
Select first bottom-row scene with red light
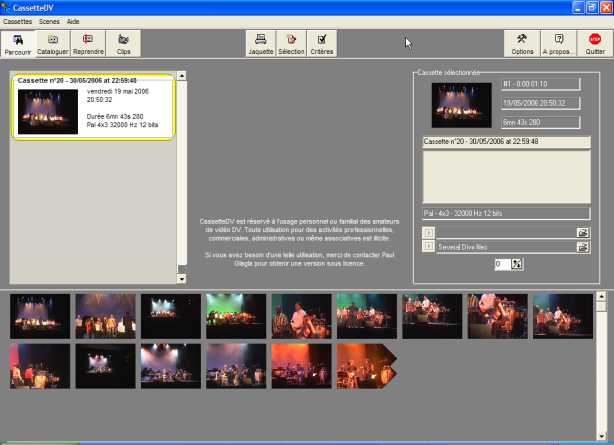coord(40,366)
